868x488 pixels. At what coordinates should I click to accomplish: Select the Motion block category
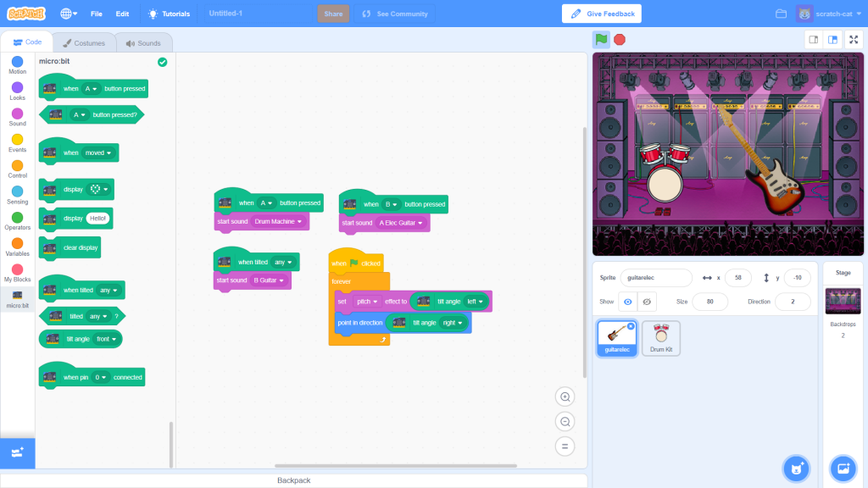click(17, 64)
